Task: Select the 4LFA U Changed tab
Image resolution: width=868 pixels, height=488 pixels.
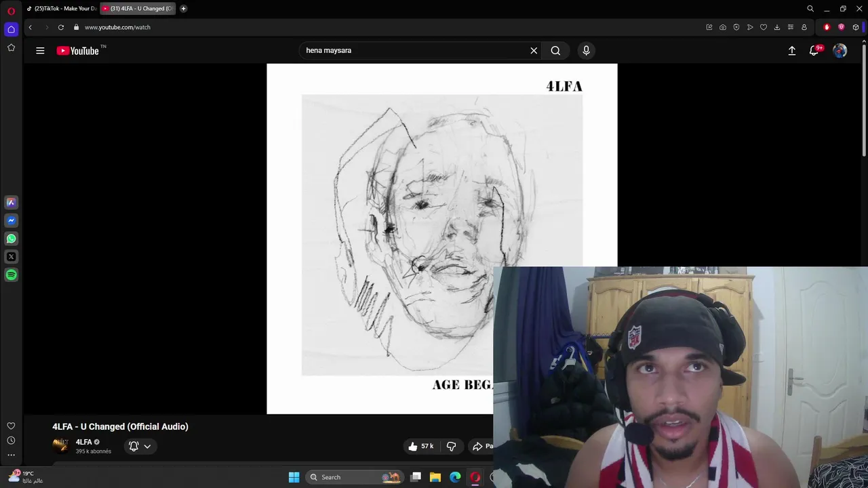Action: point(138,9)
